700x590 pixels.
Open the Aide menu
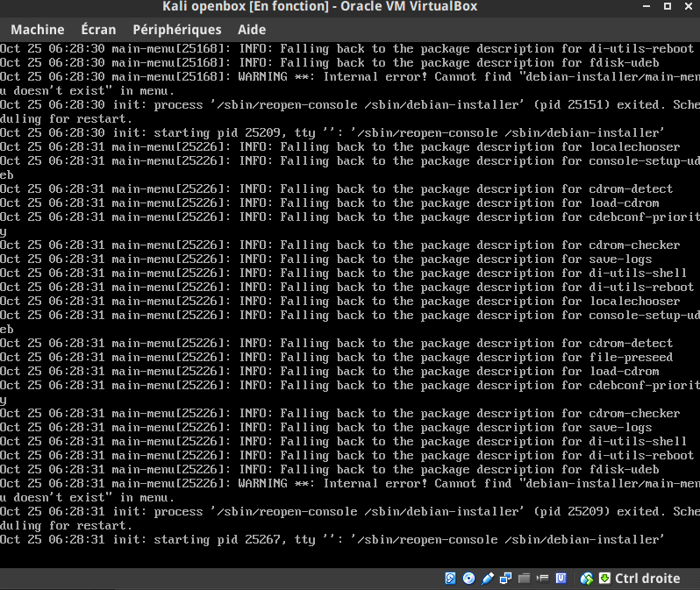click(x=252, y=30)
